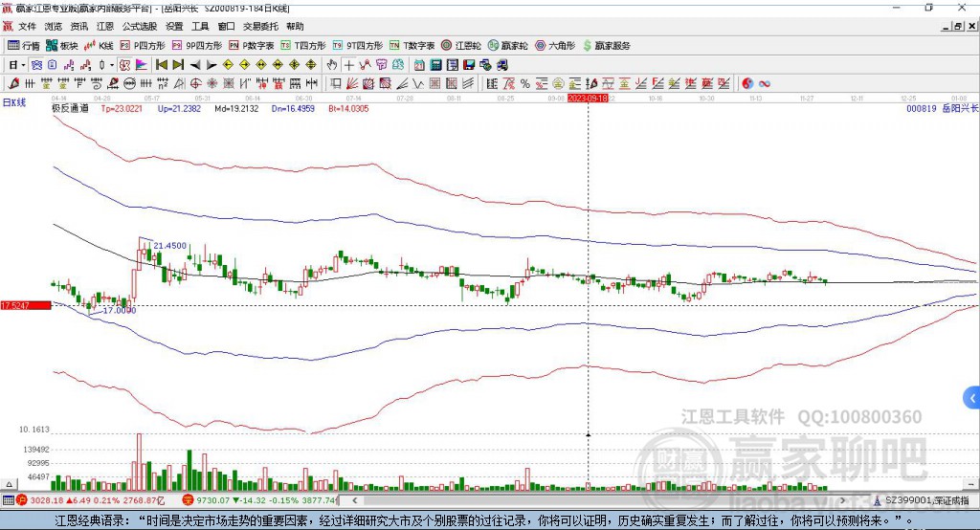This screenshot has width=980, height=530.
Task: Expand the blue side panel chevron
Action: tap(972, 398)
